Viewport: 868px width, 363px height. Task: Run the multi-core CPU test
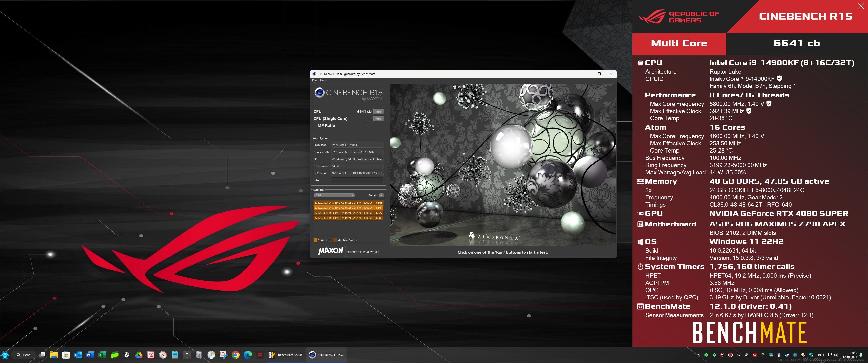coord(378,111)
